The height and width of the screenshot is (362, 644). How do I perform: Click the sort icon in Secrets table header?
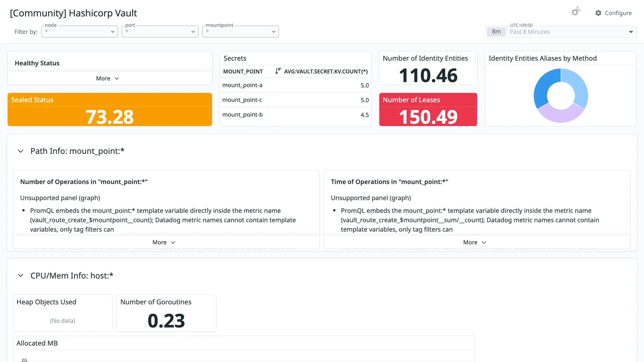coord(278,71)
